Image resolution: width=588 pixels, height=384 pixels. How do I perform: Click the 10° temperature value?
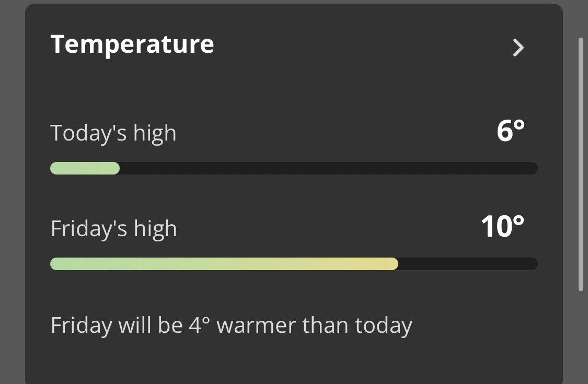pos(502,227)
